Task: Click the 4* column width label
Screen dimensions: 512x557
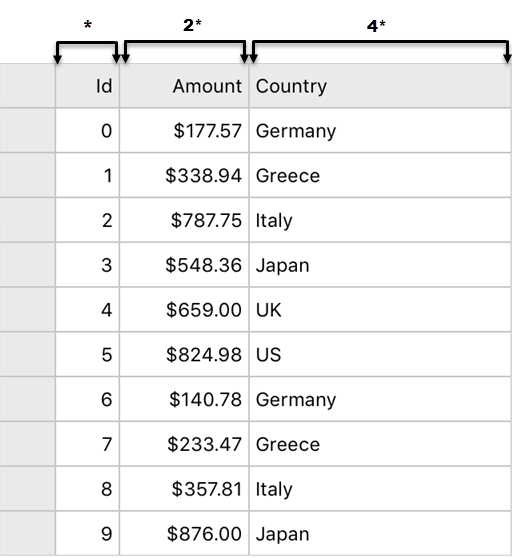Action: [x=376, y=26]
